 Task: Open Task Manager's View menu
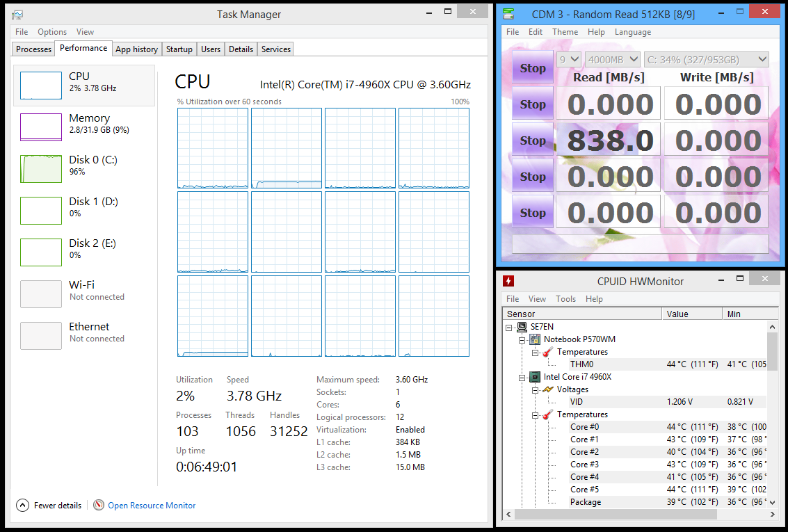(85, 32)
